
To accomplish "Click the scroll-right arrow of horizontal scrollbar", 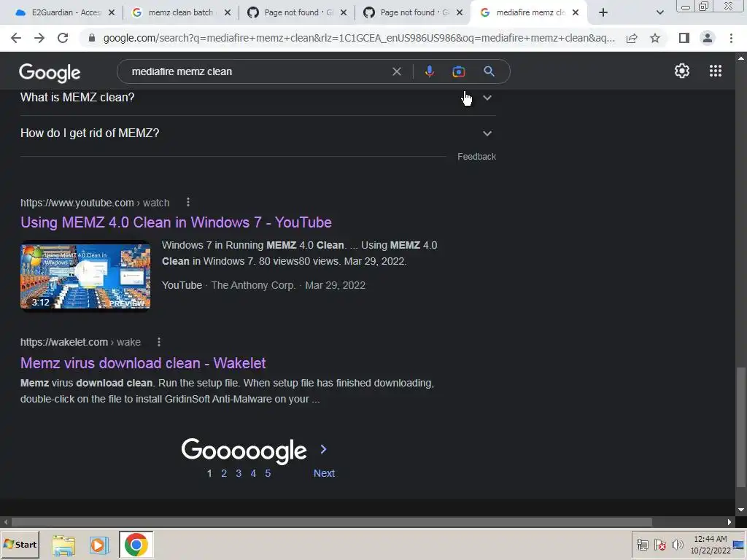I will [729, 522].
